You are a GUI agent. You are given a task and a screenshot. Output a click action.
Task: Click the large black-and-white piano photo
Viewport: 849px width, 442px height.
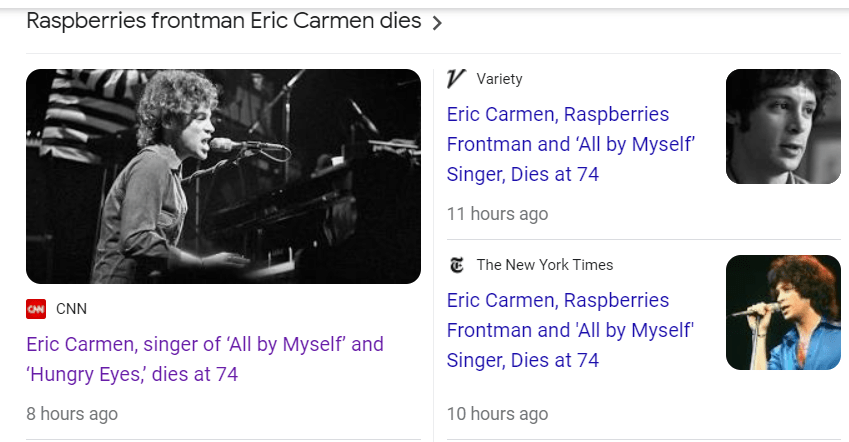click(x=223, y=176)
